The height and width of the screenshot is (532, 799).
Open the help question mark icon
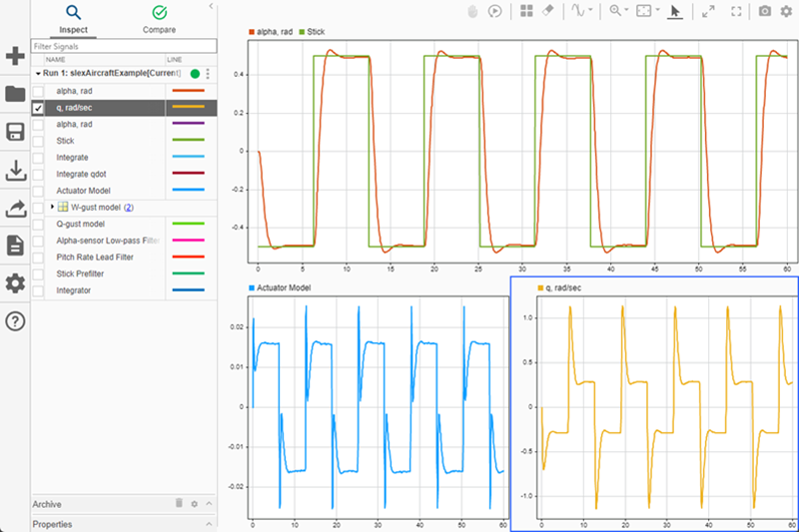(15, 320)
